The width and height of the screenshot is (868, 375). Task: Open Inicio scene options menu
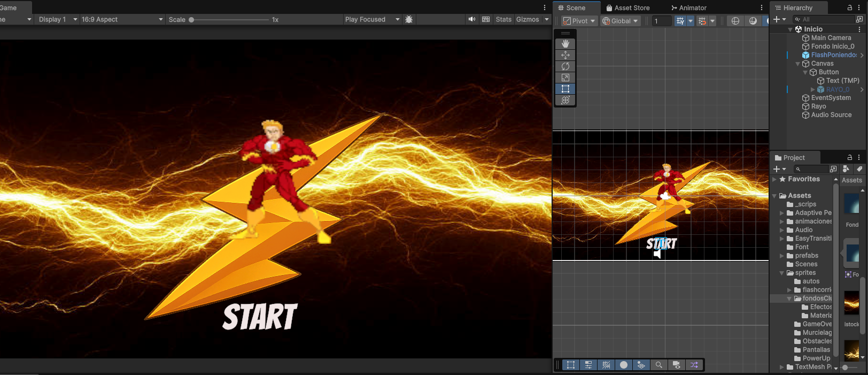point(859,29)
